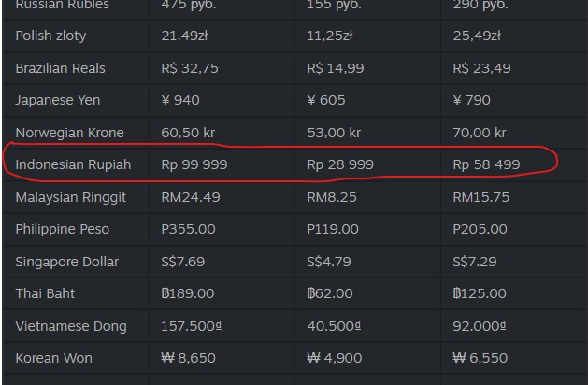Click the Indonesian Rupiah label
The height and width of the screenshot is (385, 588).
(73, 164)
